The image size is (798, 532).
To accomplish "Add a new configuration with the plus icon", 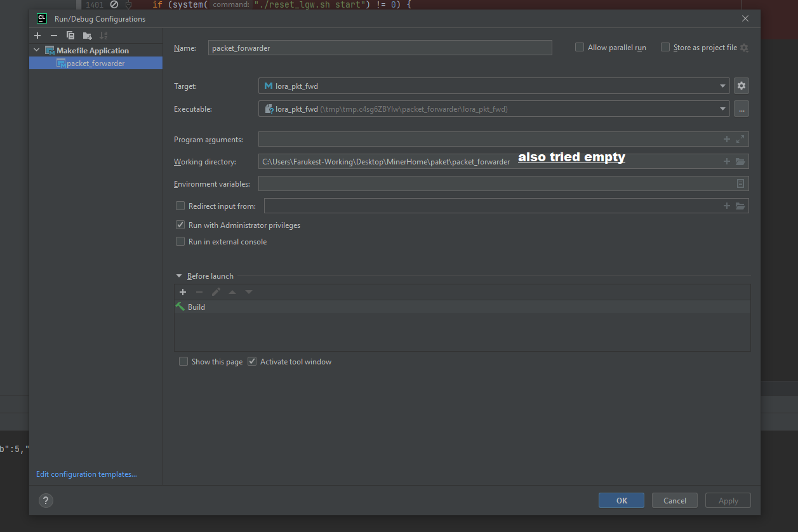I will (x=37, y=36).
